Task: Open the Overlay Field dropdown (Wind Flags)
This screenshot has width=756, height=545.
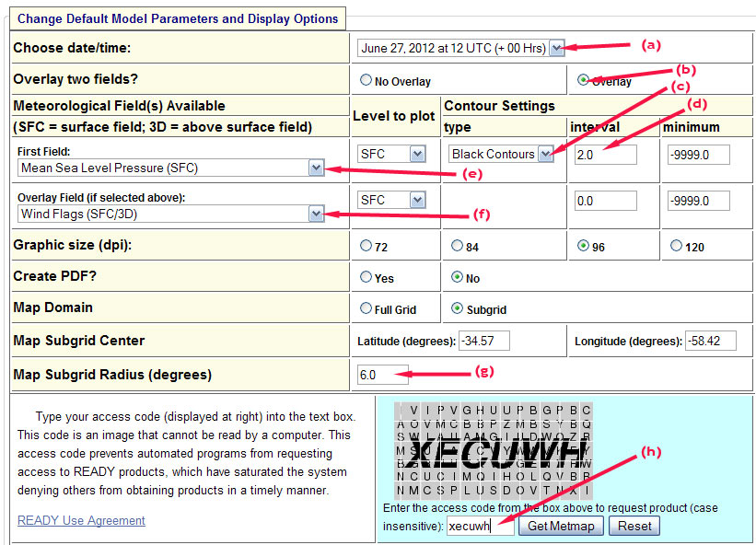Action: click(171, 214)
